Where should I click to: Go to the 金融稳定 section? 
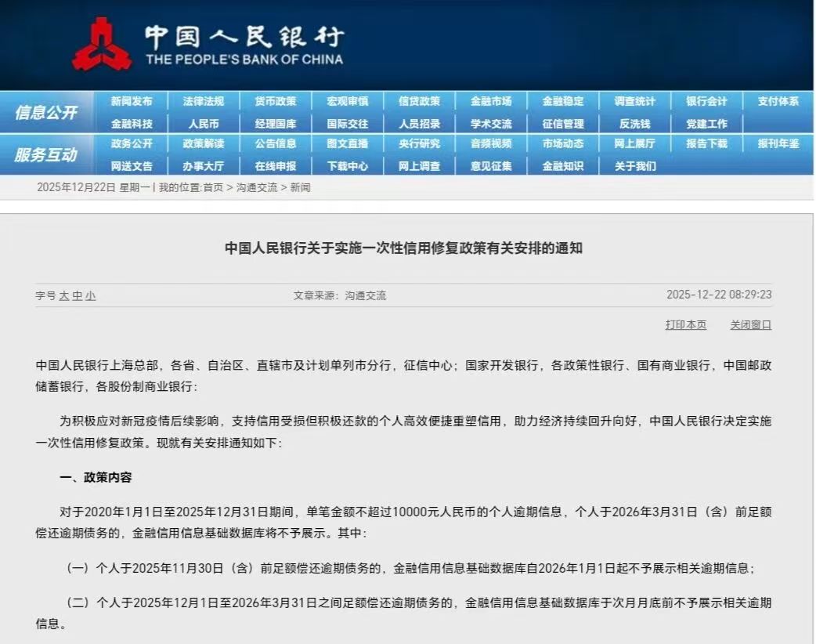563,101
